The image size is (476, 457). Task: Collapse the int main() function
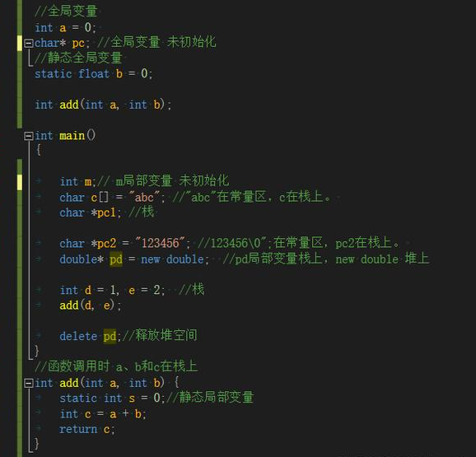pos(29,136)
